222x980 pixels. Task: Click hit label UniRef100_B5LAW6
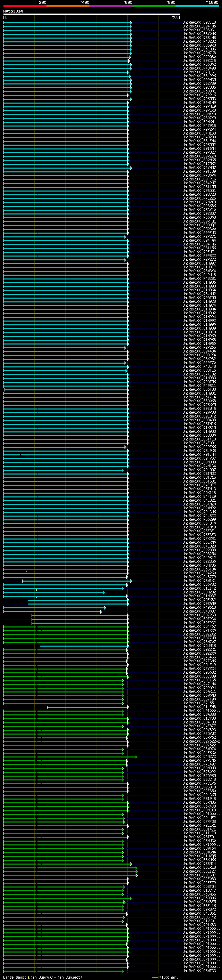pyautogui.click(x=199, y=49)
